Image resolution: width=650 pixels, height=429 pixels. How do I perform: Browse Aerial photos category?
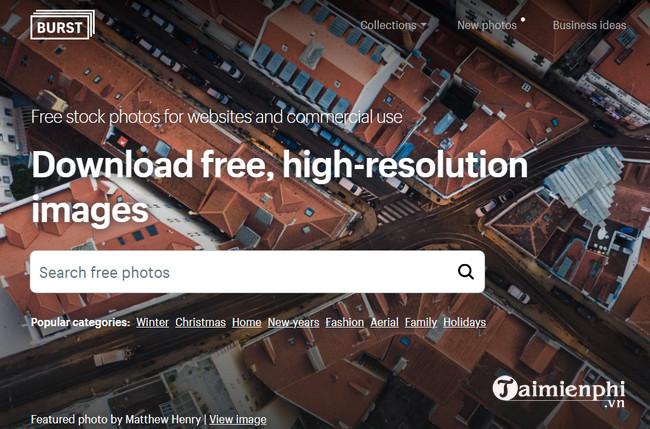click(x=384, y=322)
